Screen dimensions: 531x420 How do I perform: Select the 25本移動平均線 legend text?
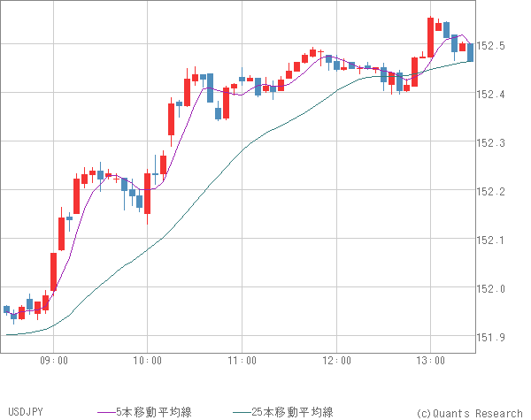(292, 412)
